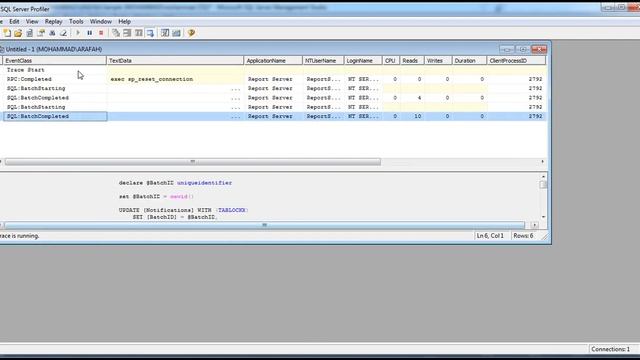
Task: Open the Edit menu
Action: click(x=14, y=22)
